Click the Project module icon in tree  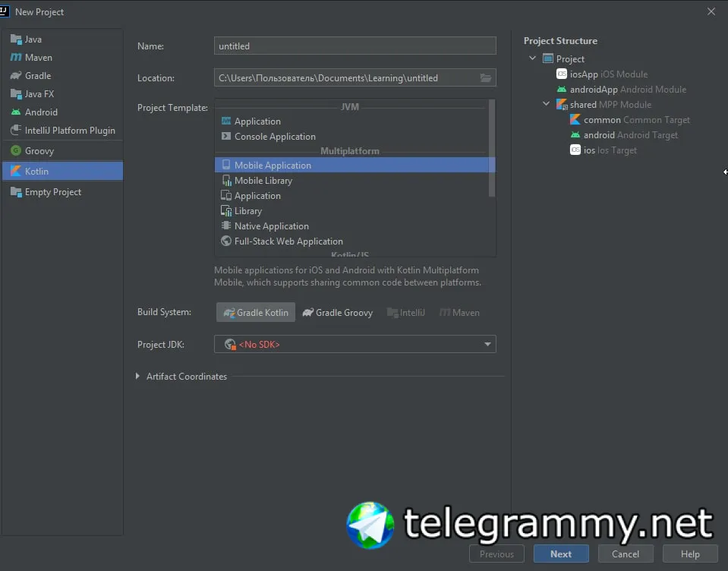(x=548, y=58)
